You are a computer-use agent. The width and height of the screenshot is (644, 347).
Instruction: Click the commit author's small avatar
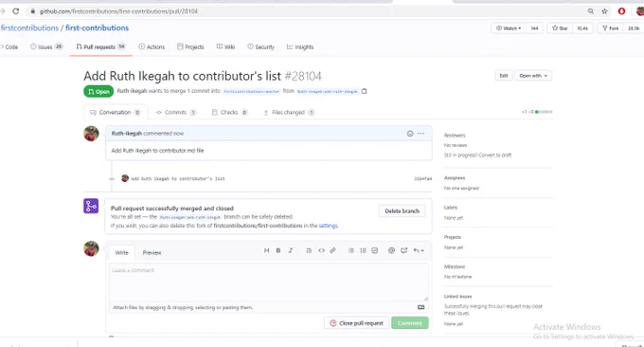[125, 178]
